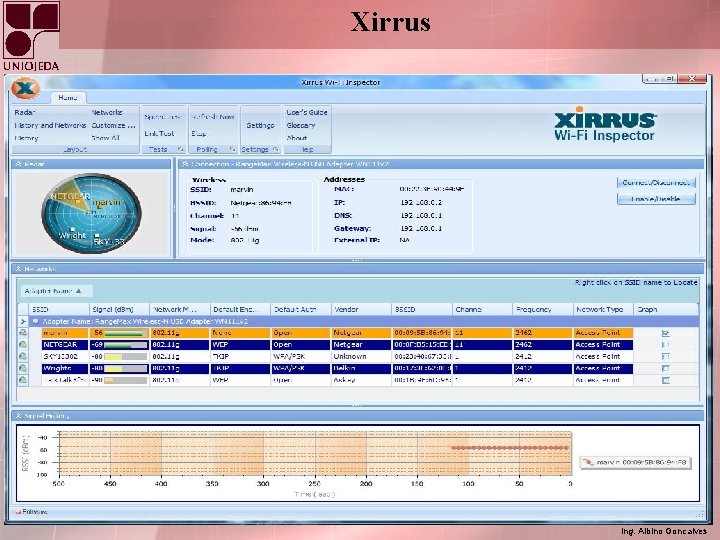This screenshot has height=540, width=720.
Task: Sort by the Network Type column header
Action: coord(603,309)
